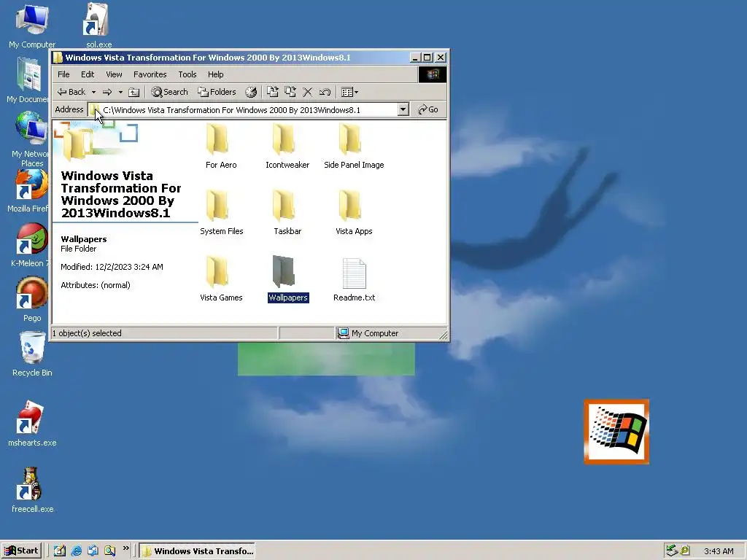Click the highlighted Wallpapers folder
Image resolution: width=747 pixels, height=560 pixels.
pyautogui.click(x=287, y=279)
